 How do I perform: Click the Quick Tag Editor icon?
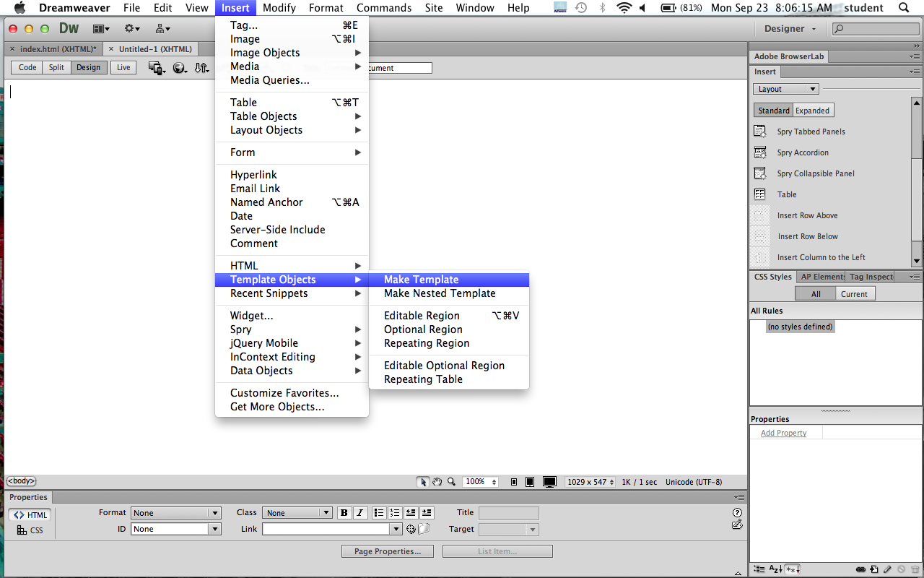(x=737, y=525)
